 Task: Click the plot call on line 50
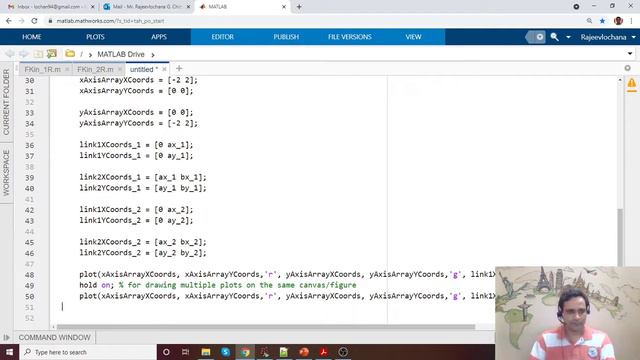click(x=287, y=296)
